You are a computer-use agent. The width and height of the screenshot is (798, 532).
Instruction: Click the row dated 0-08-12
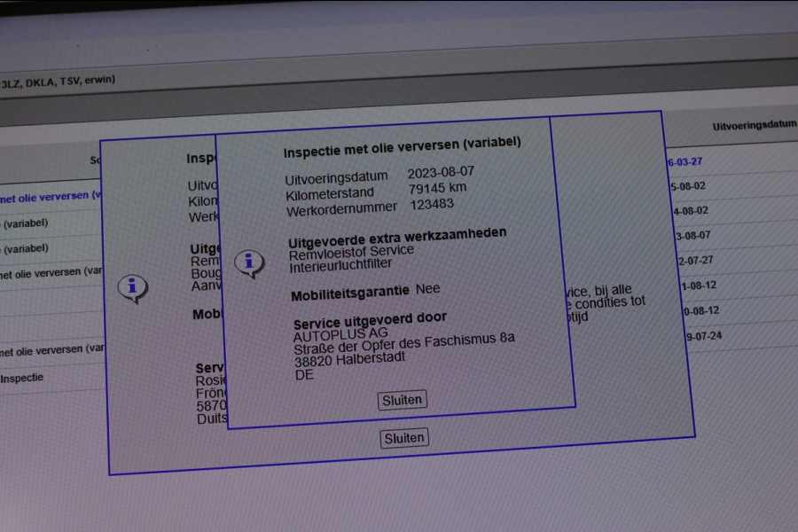click(x=699, y=311)
